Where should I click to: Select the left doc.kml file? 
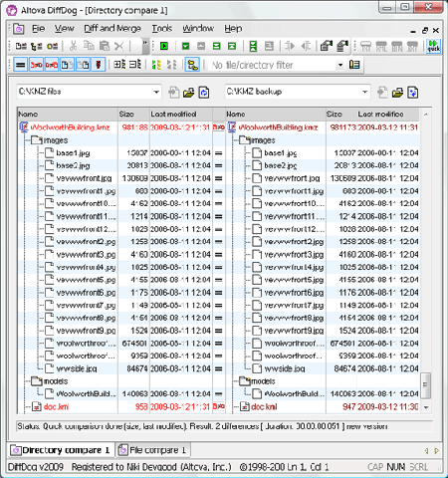point(56,406)
